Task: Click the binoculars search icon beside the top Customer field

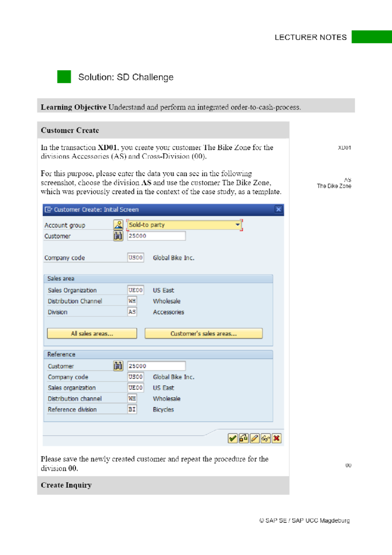Action: pos(118,236)
